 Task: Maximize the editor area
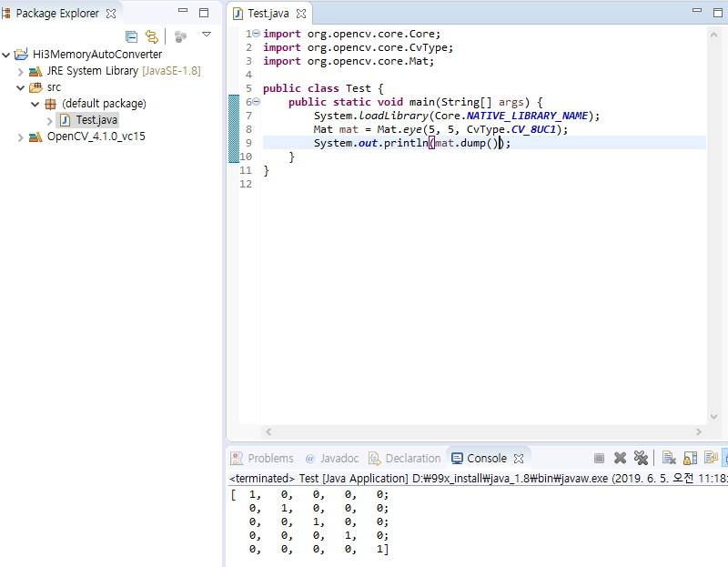click(x=718, y=13)
